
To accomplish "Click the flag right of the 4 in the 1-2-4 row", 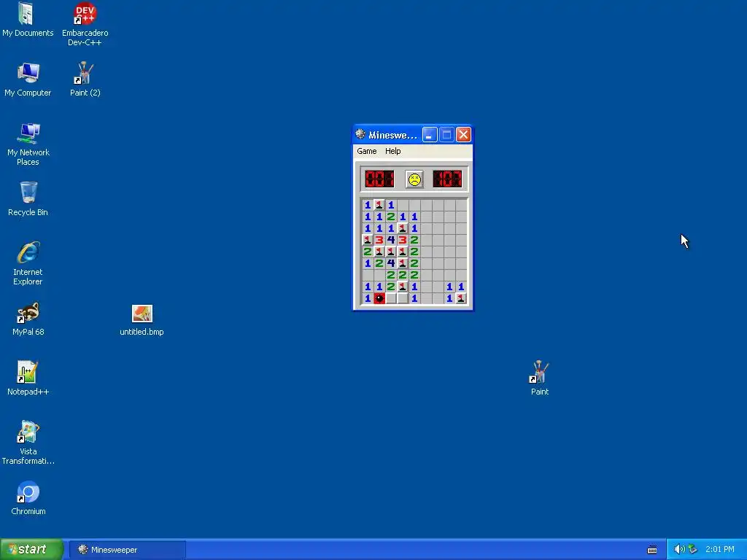I will [403, 263].
